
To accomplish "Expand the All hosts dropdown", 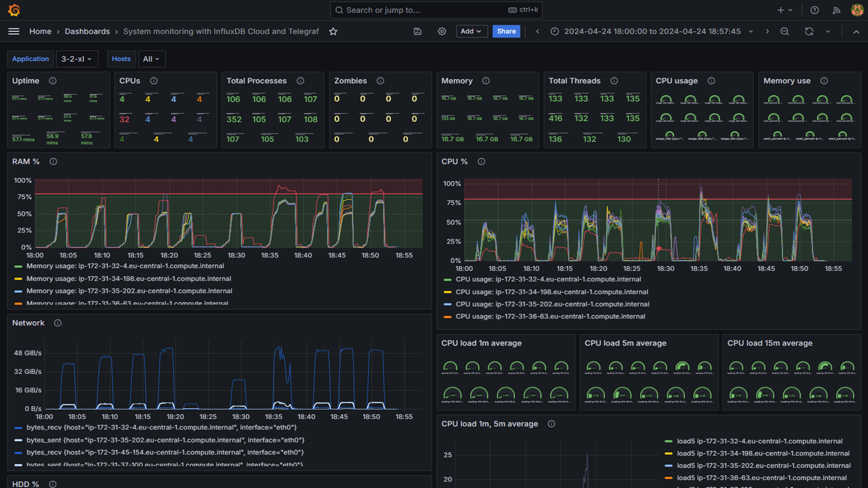I will point(151,59).
